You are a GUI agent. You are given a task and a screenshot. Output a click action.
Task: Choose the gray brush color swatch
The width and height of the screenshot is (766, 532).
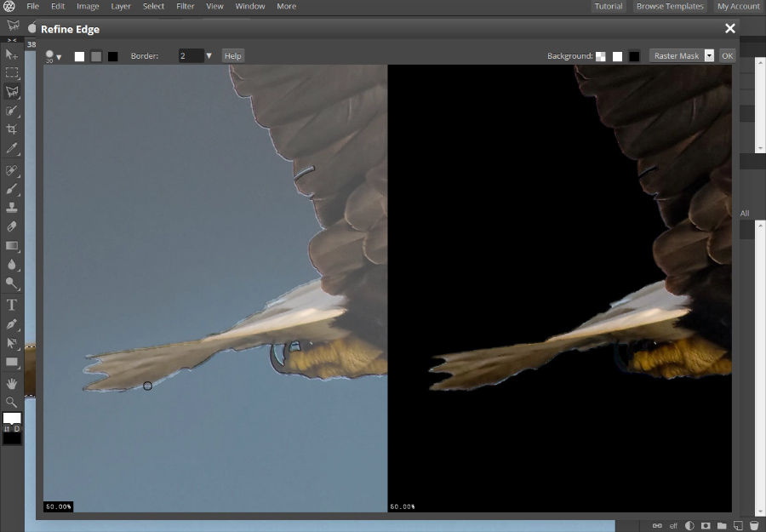96,56
